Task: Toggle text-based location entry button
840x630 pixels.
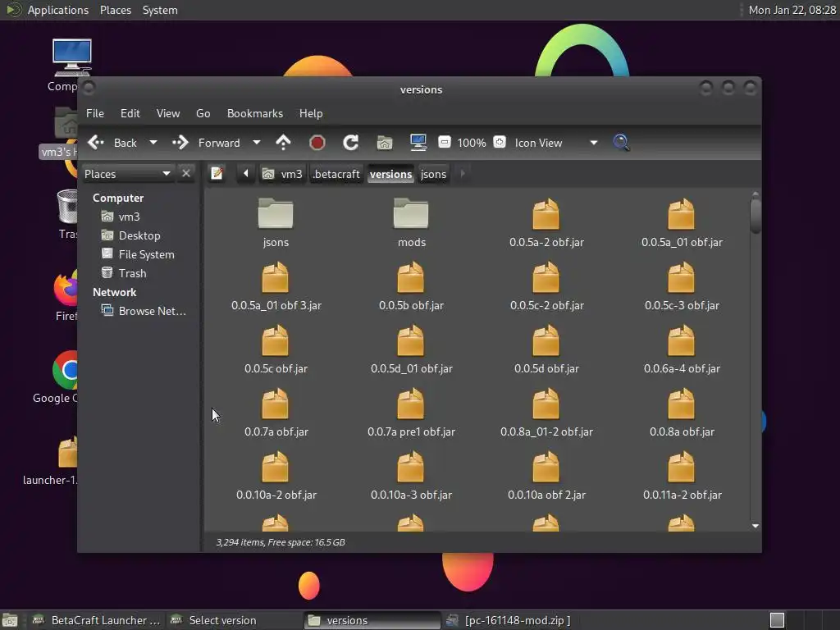Action: pyautogui.click(x=217, y=174)
